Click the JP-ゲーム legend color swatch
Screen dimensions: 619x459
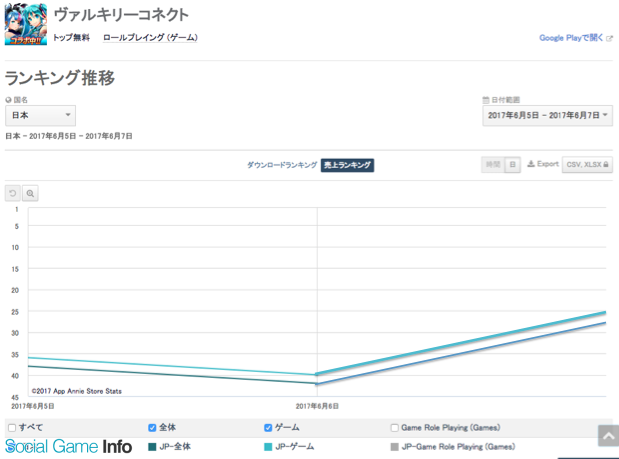tap(268, 447)
